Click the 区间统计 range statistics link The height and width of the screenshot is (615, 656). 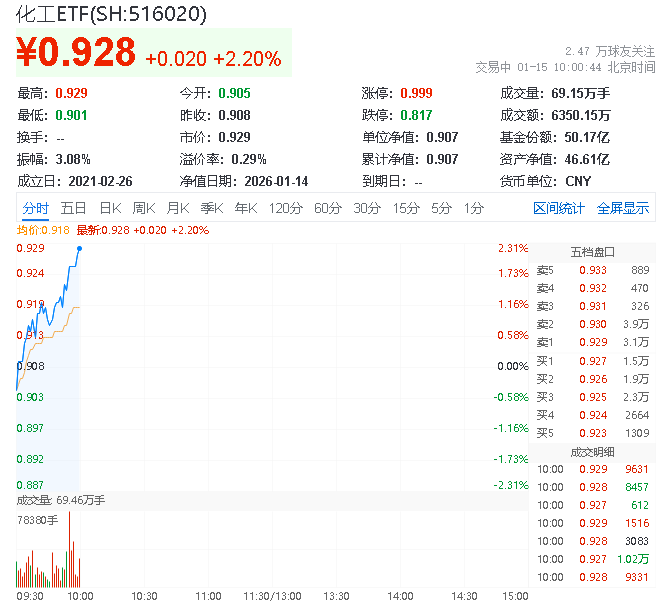coord(559,208)
